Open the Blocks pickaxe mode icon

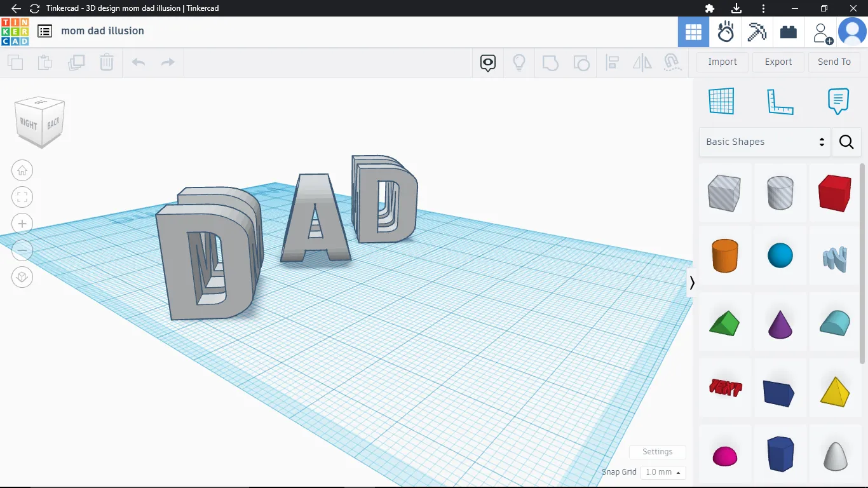click(x=757, y=32)
